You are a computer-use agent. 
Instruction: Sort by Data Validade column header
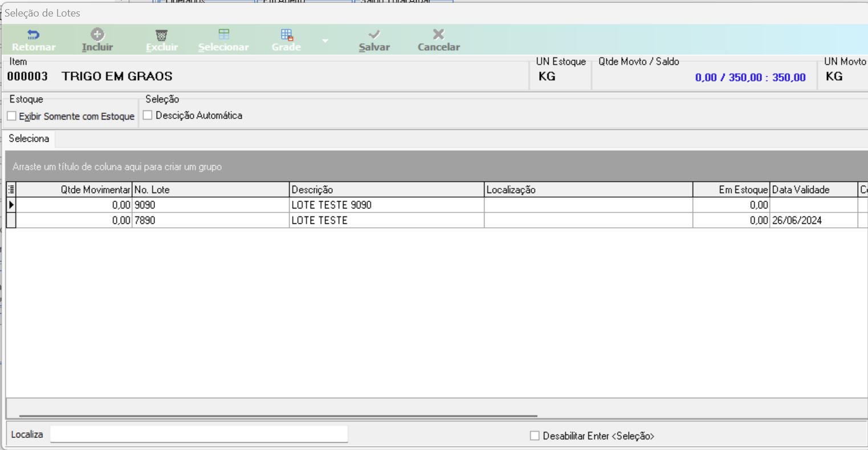click(814, 190)
